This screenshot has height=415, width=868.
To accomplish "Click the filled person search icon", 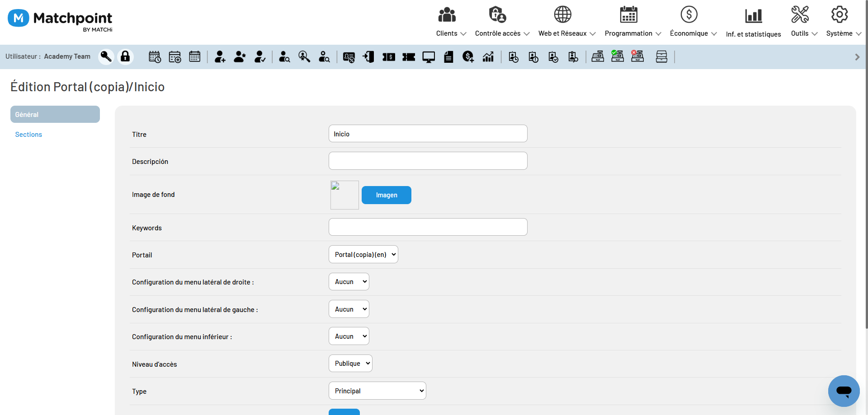I will [x=284, y=56].
